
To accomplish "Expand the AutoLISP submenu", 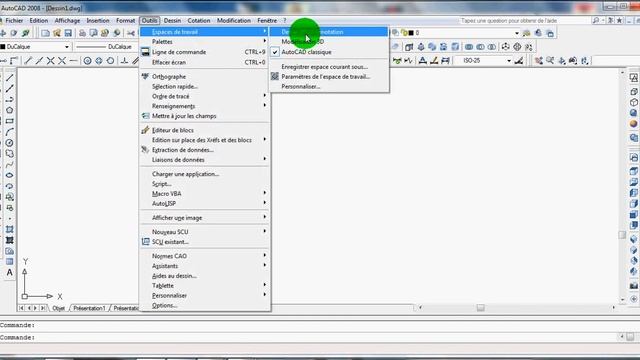I will [x=204, y=203].
